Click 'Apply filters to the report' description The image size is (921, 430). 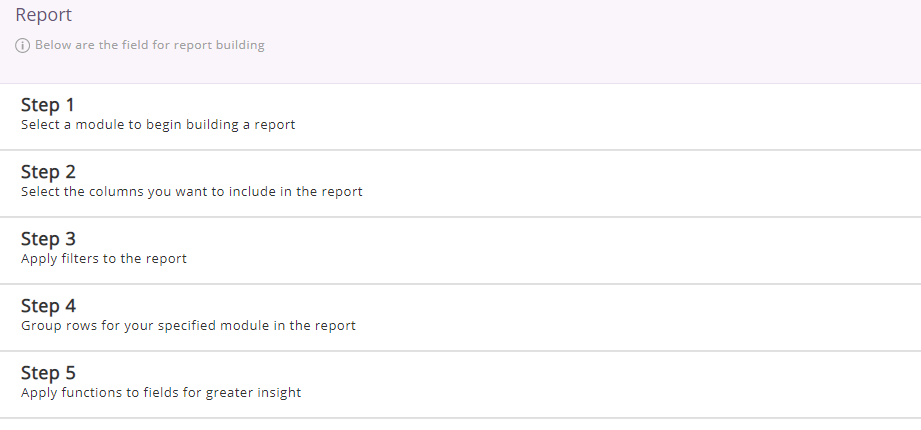[x=104, y=258]
